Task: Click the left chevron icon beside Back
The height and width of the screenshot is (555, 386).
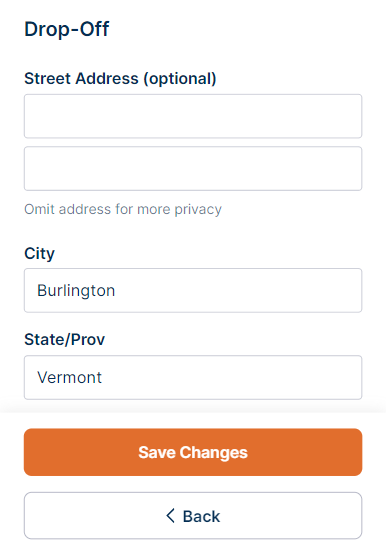Action: [x=171, y=516]
